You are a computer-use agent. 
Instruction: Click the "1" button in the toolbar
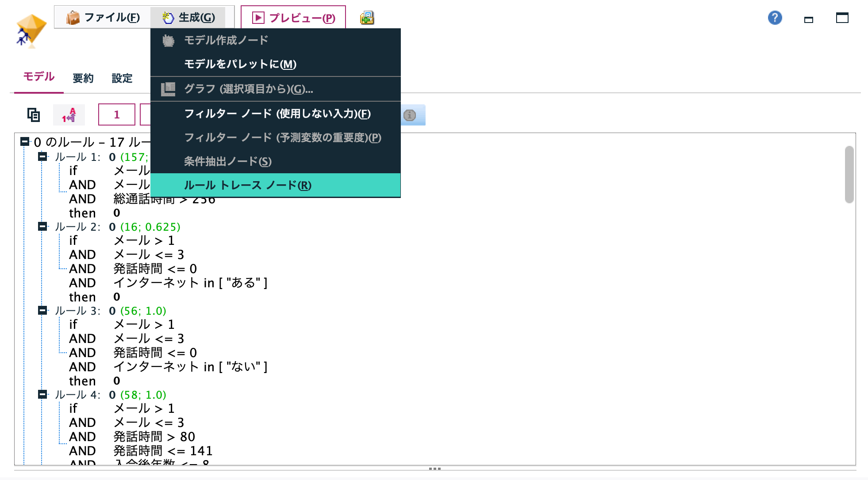[116, 114]
